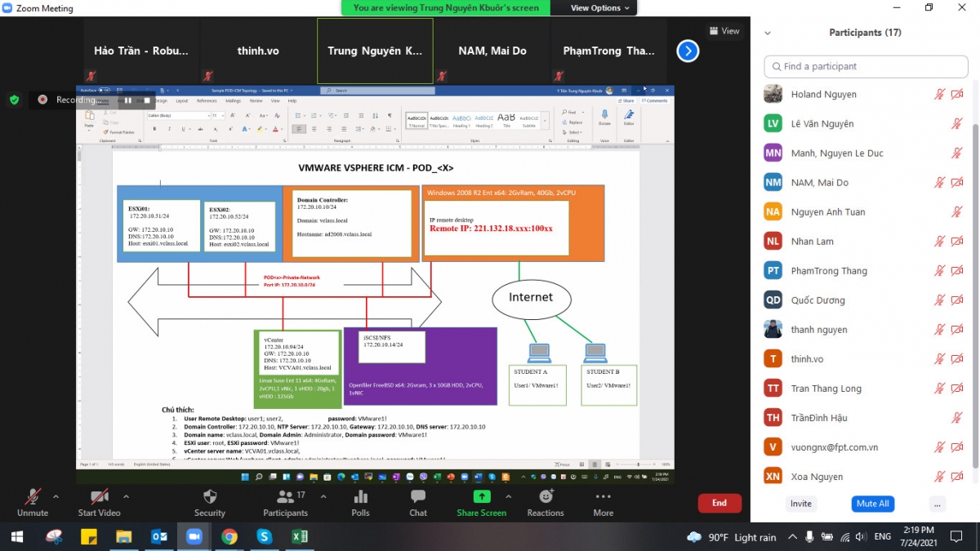Open Excel from the taskbar
Image resolution: width=980 pixels, height=551 pixels.
(x=299, y=536)
